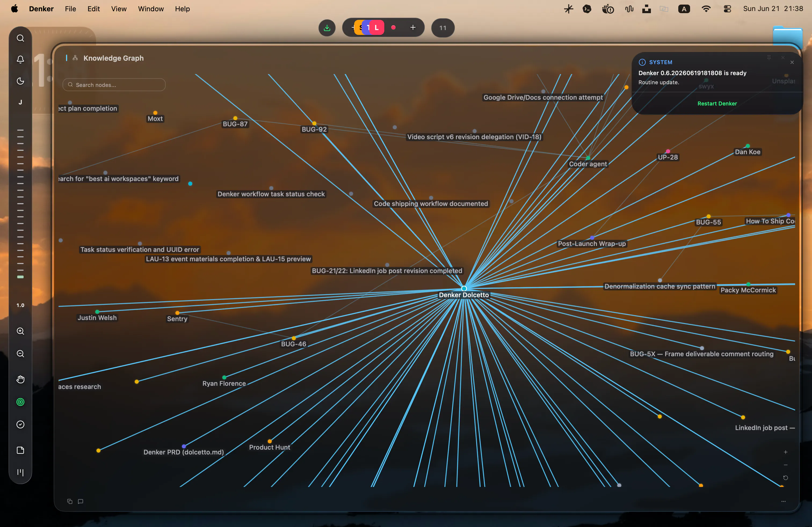Open the Apple menu

(x=14, y=9)
